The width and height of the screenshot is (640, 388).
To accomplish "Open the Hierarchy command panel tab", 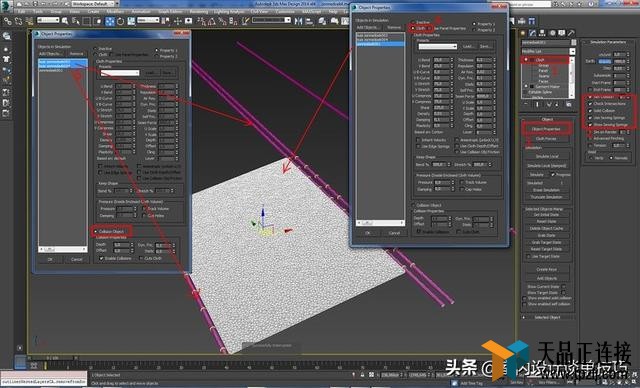I will 542,33.
